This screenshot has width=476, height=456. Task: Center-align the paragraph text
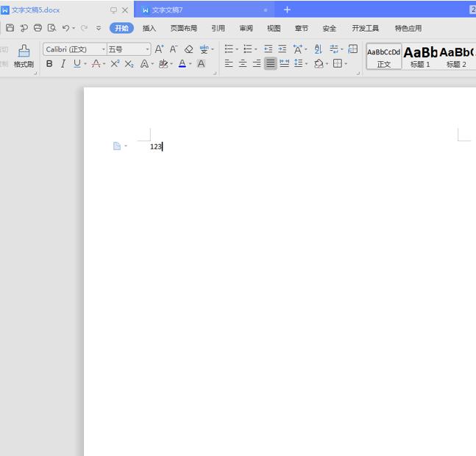[243, 64]
